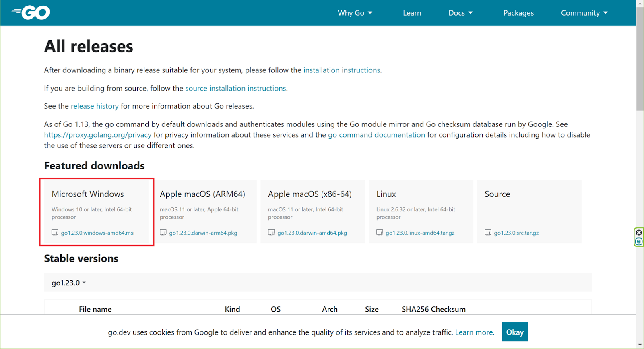Viewport: 644px width, 349px height.
Task: Download go1.23.0.src.tar.gz source archive
Action: (x=516, y=233)
